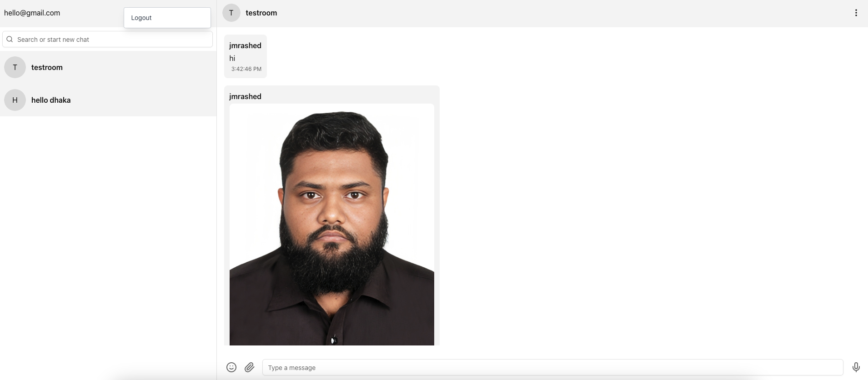The image size is (868, 380).
Task: Click the 3:42:46 PM timestamp
Action: pyautogui.click(x=246, y=69)
